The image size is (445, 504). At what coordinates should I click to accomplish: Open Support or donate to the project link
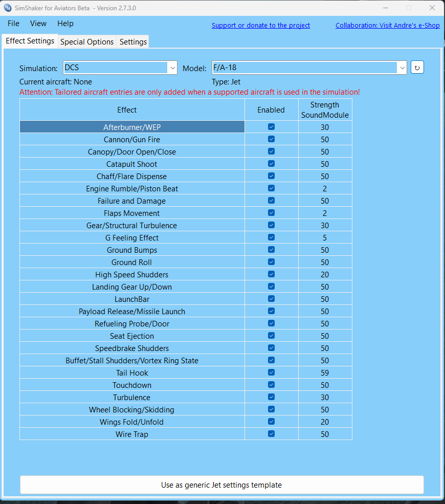[261, 26]
